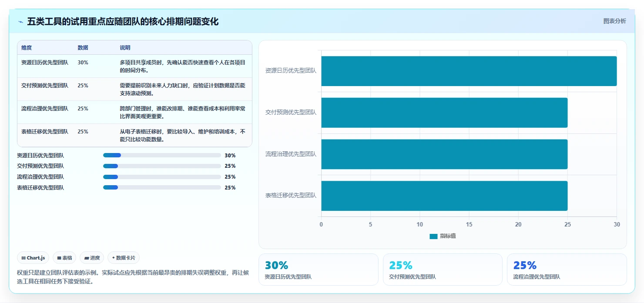
Task: Click the 交付预测优先型团队 chart bar
Action: pyautogui.click(x=444, y=113)
